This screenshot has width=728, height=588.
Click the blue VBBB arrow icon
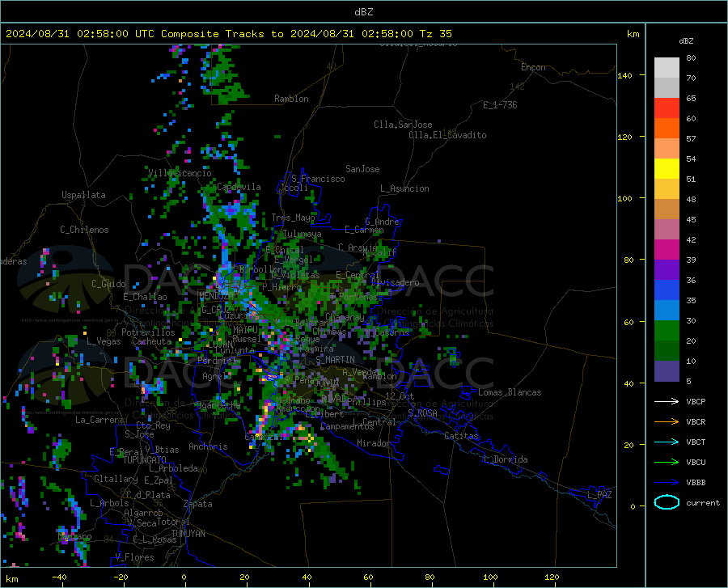(x=667, y=483)
